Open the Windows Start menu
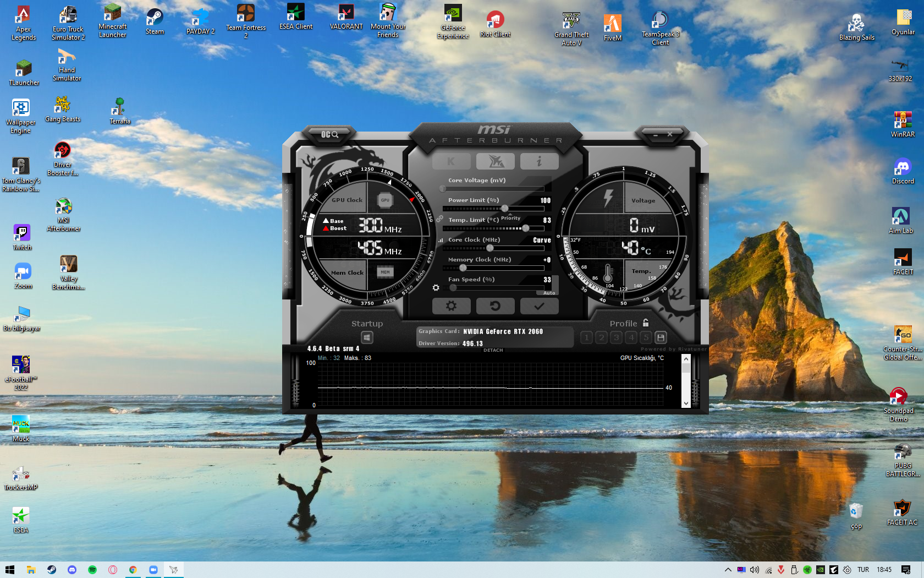924x578 pixels. [10, 570]
